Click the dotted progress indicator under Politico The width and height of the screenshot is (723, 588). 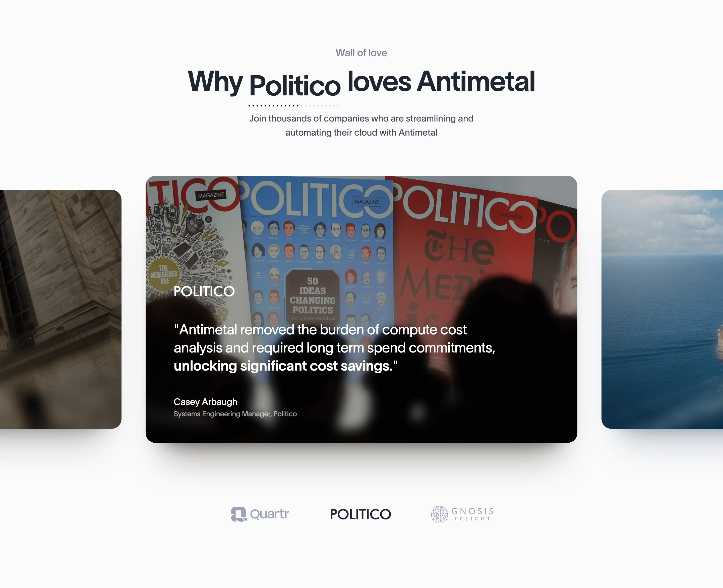[x=293, y=106]
